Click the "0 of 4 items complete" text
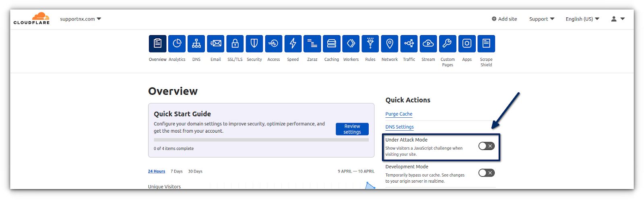This screenshot has height=200, width=644. pos(173,149)
